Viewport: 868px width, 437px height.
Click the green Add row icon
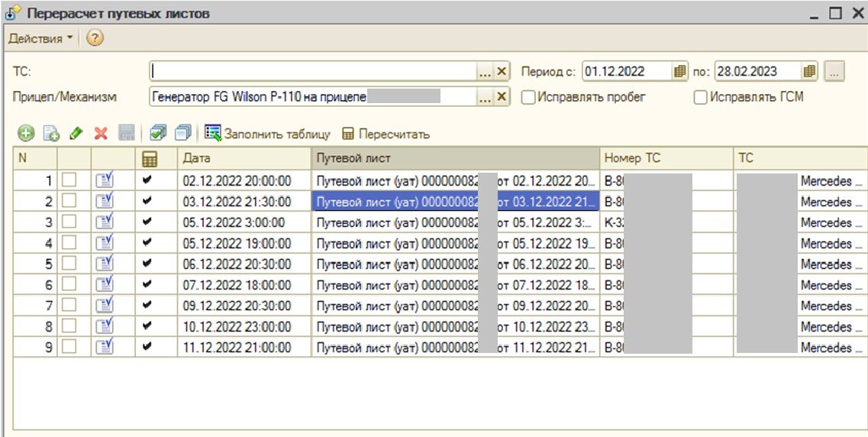point(26,134)
